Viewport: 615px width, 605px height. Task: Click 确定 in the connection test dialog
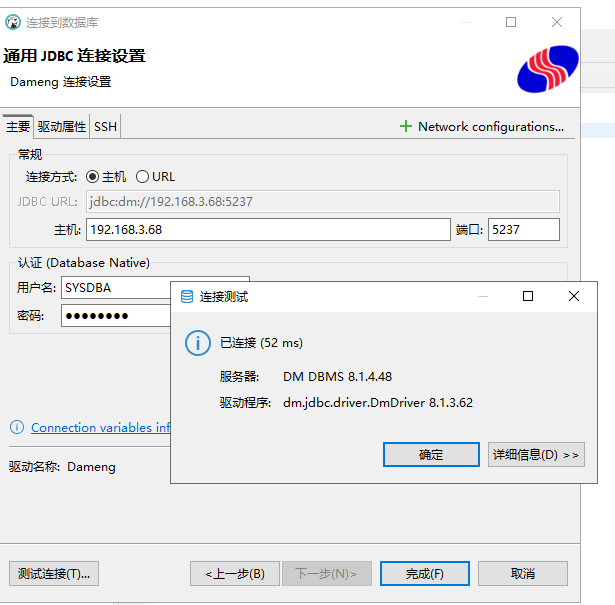[x=431, y=454]
